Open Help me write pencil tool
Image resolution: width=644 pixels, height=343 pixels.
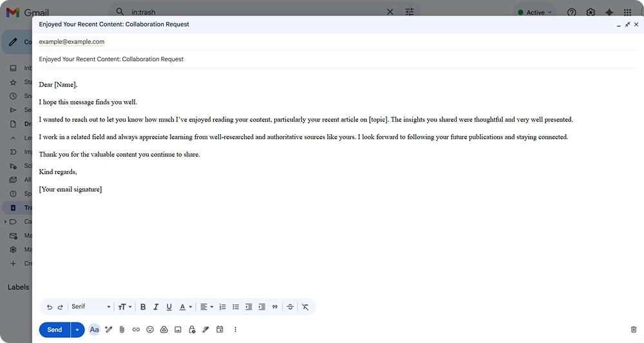tap(108, 329)
